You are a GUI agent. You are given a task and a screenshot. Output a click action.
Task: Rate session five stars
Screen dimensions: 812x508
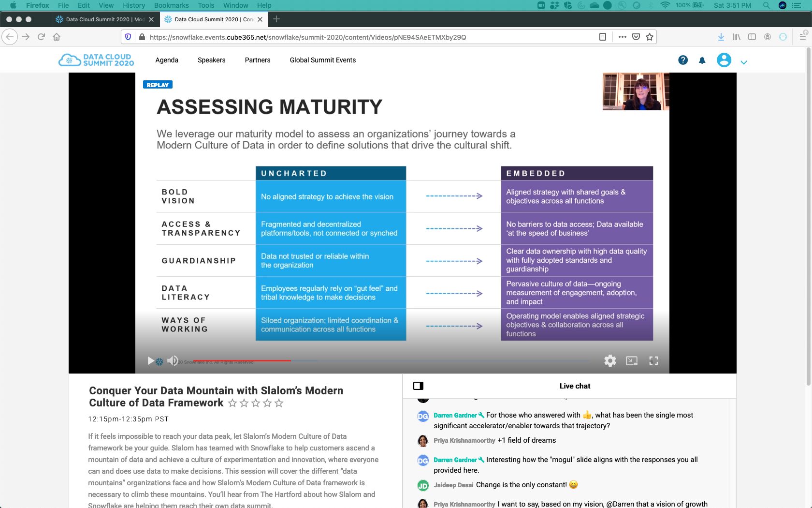279,403
